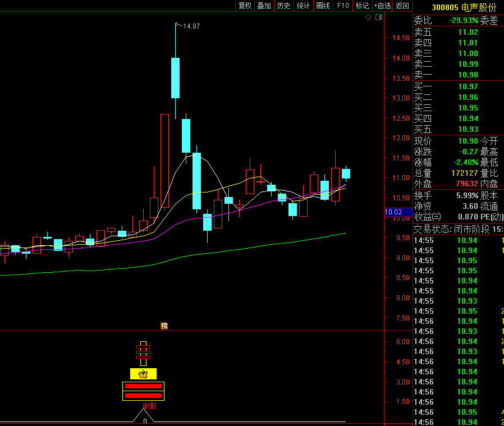
Task: Click the 卖五 price 11.02
Action: pyautogui.click(x=468, y=32)
